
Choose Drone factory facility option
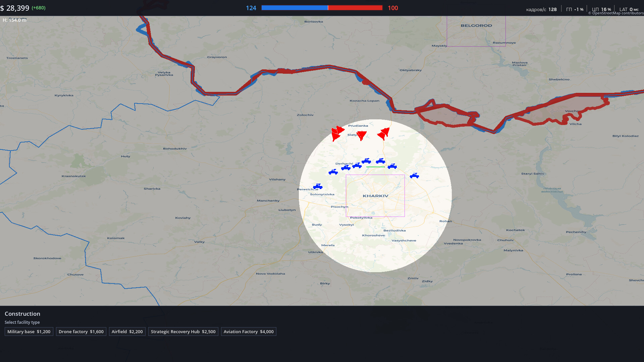[81, 331]
